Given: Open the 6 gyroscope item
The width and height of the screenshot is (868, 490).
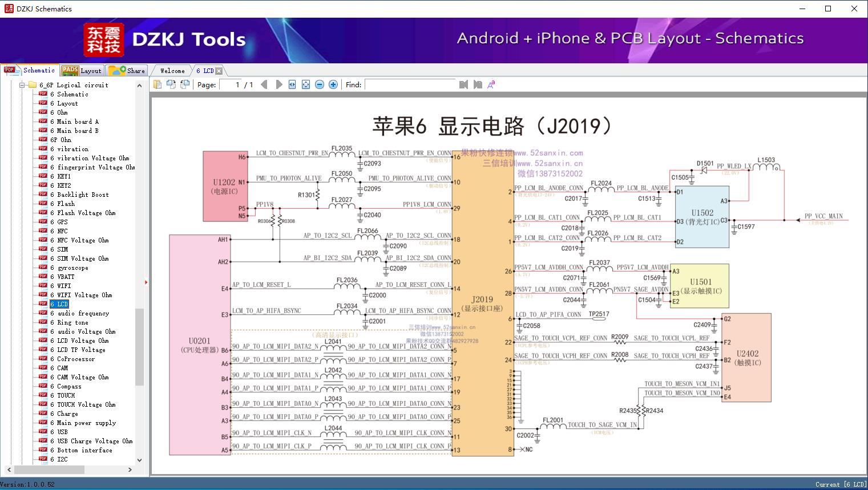Looking at the screenshot, I should (69, 268).
